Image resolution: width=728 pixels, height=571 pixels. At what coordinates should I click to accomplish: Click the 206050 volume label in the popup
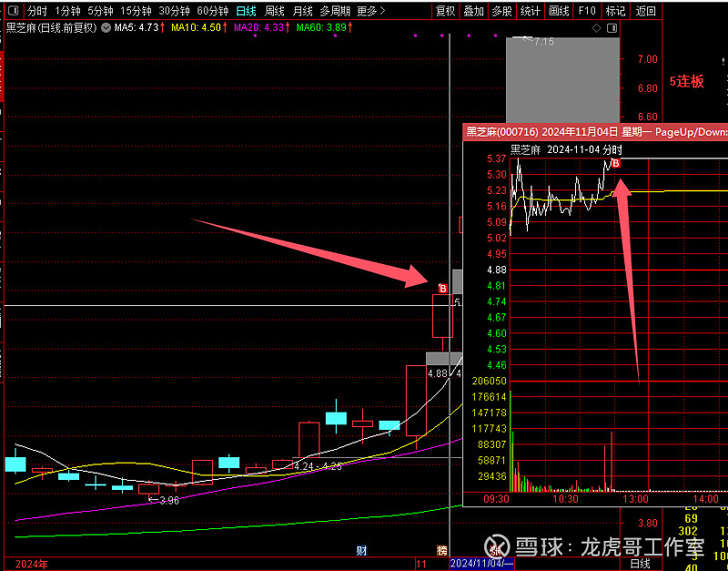coord(490,381)
